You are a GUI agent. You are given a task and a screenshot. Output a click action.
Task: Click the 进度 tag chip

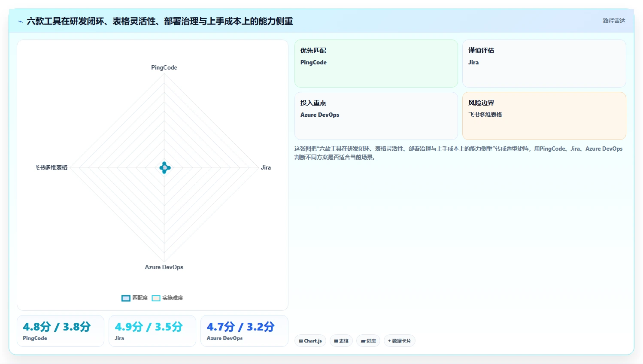click(x=368, y=341)
